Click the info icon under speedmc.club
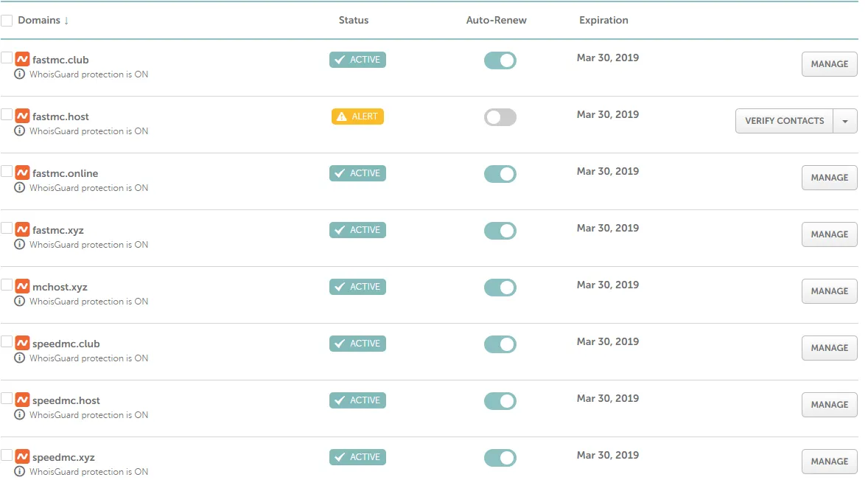 (x=19, y=358)
